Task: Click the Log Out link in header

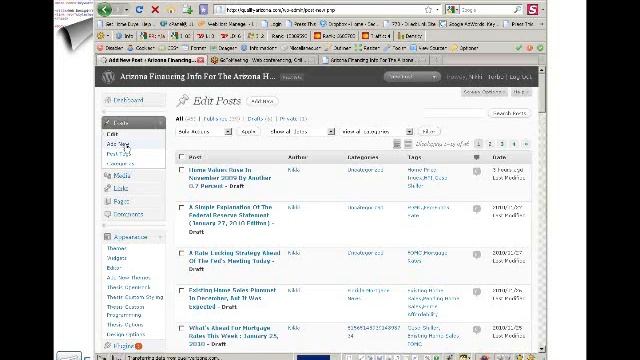Action: pyautogui.click(x=520, y=77)
